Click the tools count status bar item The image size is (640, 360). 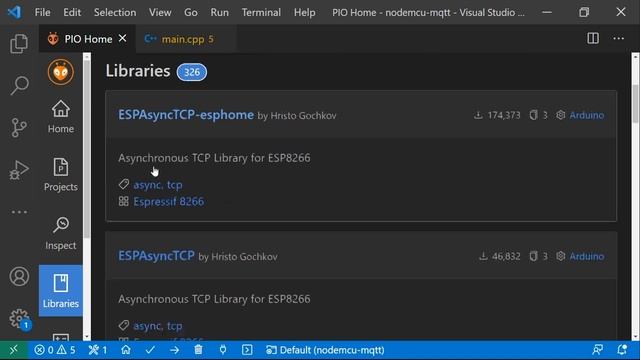[98, 350]
